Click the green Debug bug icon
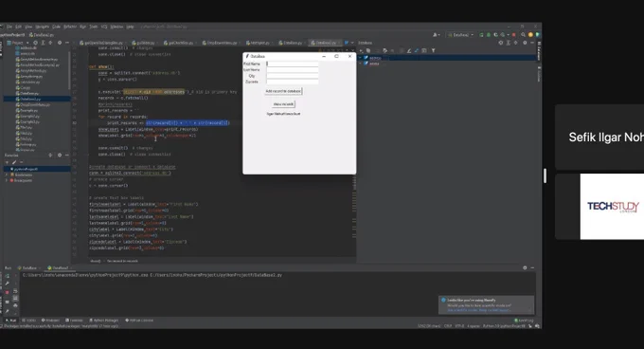644x349 pixels. tap(489, 35)
